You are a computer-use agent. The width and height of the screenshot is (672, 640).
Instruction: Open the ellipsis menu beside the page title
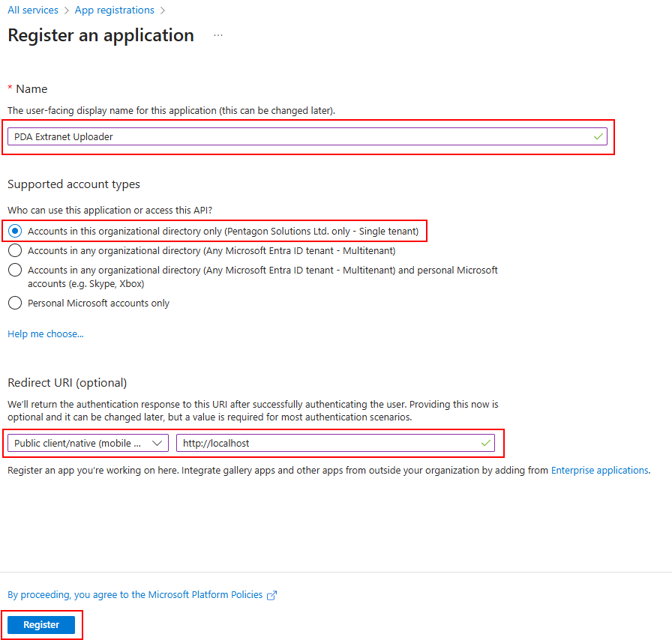tap(218, 35)
